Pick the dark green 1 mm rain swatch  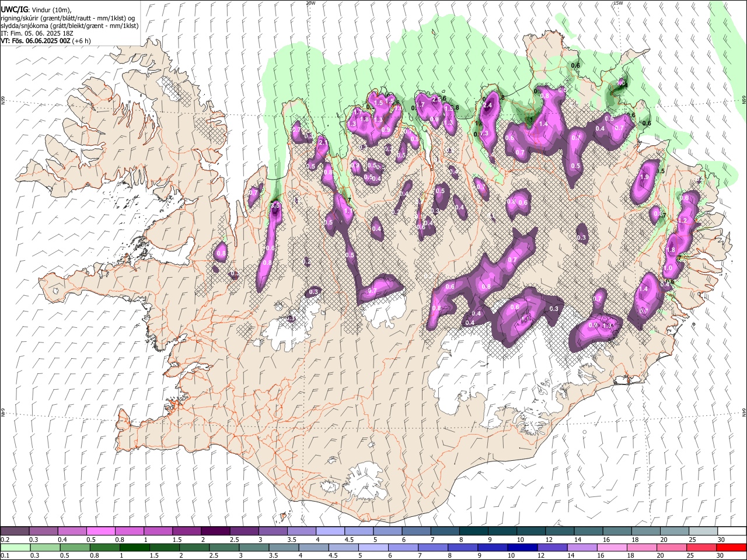(134, 547)
